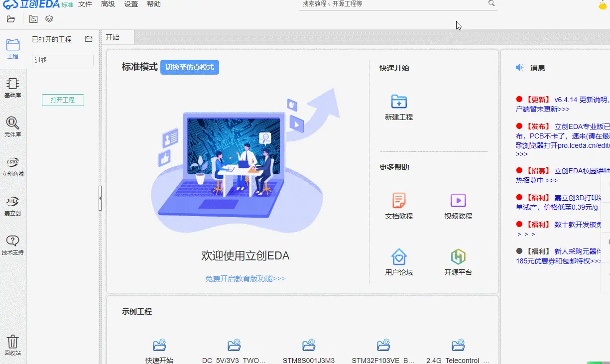This screenshot has height=364, width=610.
Task: Click the 新建工程 new project icon
Action: coord(399,102)
